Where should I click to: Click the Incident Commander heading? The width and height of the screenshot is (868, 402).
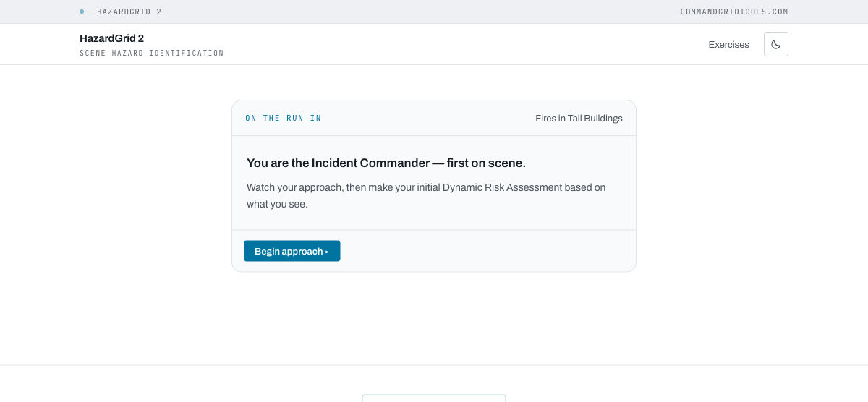[386, 163]
